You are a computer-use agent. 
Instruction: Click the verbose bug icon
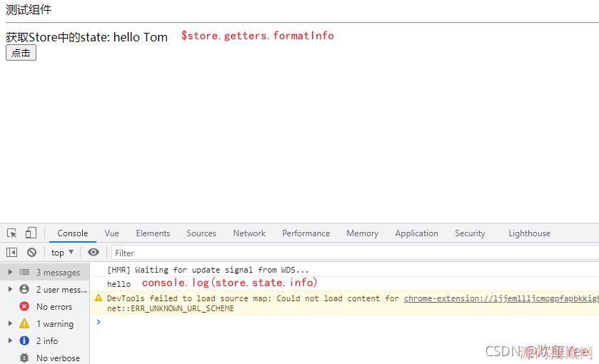pos(24,358)
